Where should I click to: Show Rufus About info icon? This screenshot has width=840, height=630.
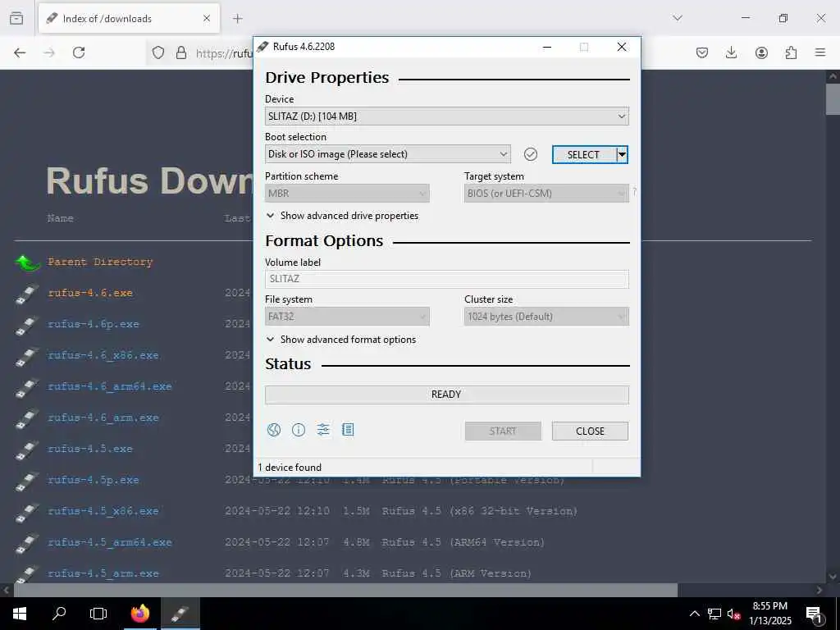[299, 430]
